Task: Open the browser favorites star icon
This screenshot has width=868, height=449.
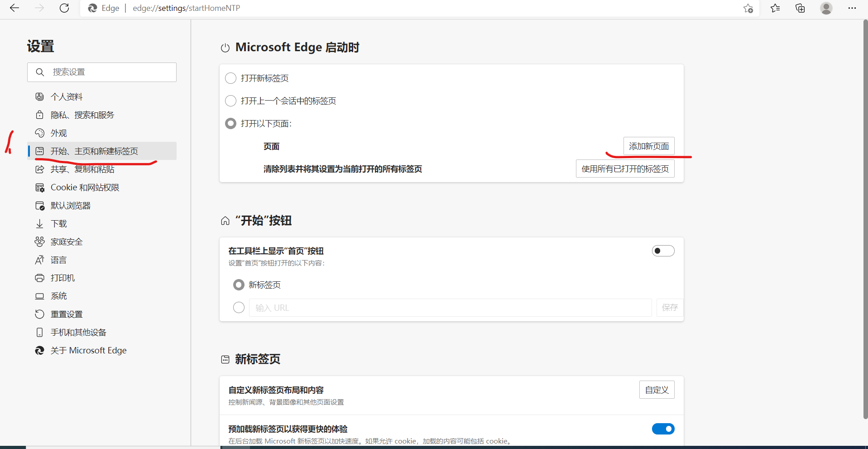Action: coord(775,8)
